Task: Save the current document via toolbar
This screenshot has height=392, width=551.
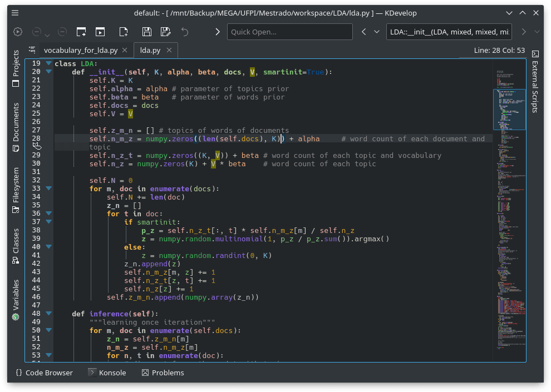Action: tap(147, 32)
